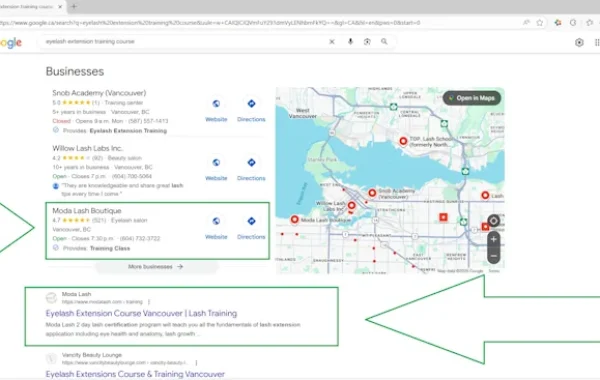Viewport: 600px width, 380px height.
Task: Open search by image lens icon
Action: coord(367,41)
